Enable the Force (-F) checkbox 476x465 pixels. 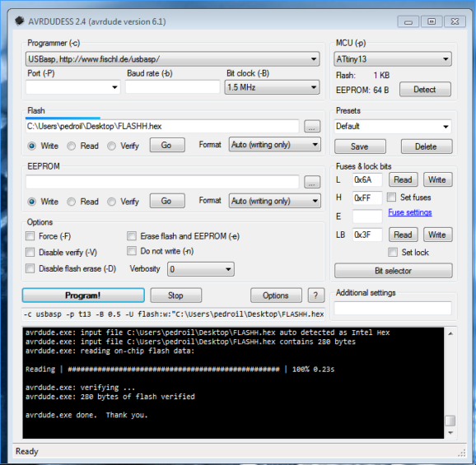[x=30, y=236]
